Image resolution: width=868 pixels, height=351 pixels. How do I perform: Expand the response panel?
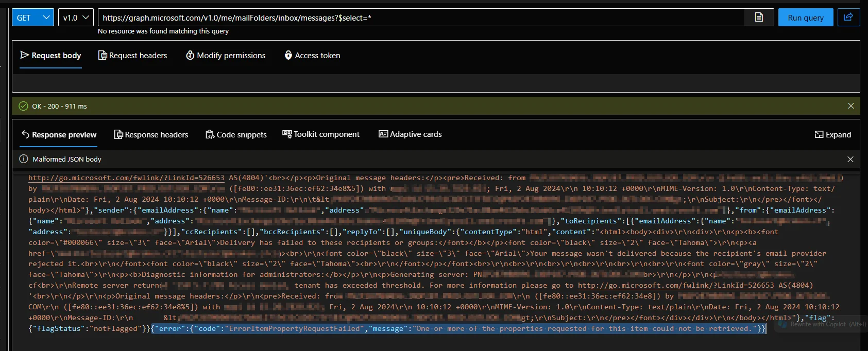point(833,135)
